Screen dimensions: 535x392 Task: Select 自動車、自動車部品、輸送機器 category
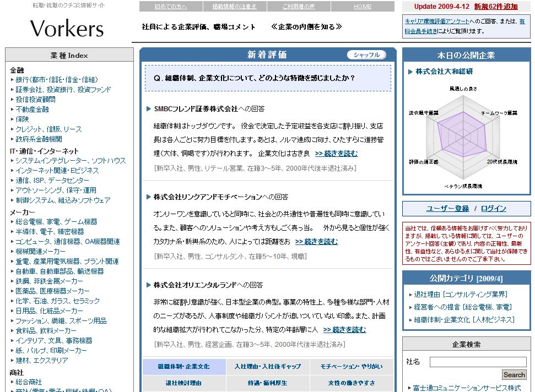pyautogui.click(x=60, y=271)
